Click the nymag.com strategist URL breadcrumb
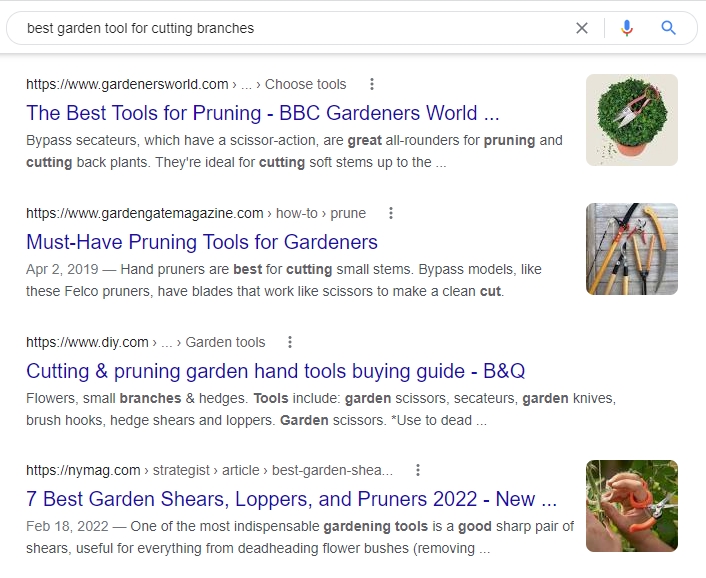Screen dimensions: 706x578 (x=209, y=470)
